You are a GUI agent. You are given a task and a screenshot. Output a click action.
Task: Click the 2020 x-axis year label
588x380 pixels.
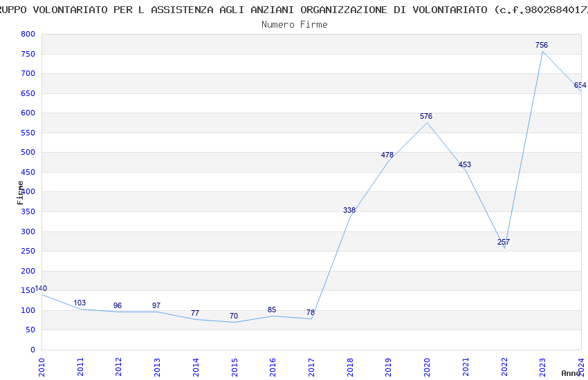pos(427,368)
